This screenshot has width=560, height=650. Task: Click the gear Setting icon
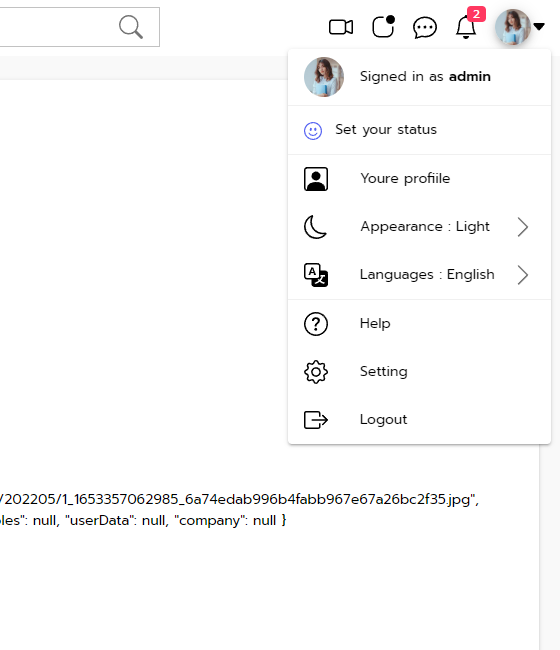(316, 372)
